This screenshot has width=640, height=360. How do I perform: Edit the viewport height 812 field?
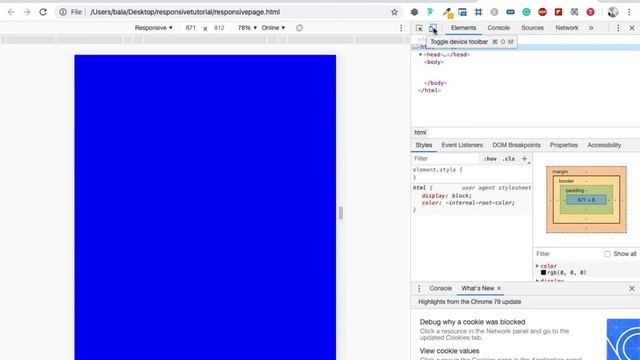(219, 28)
